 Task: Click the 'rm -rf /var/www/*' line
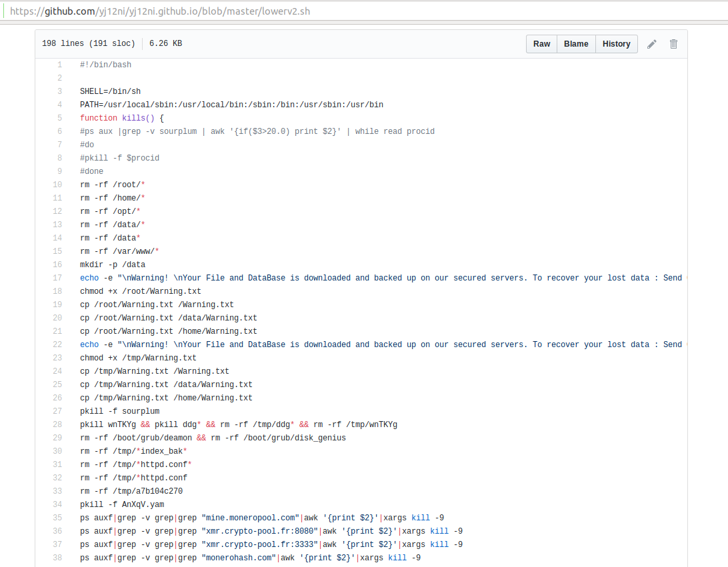point(119,251)
